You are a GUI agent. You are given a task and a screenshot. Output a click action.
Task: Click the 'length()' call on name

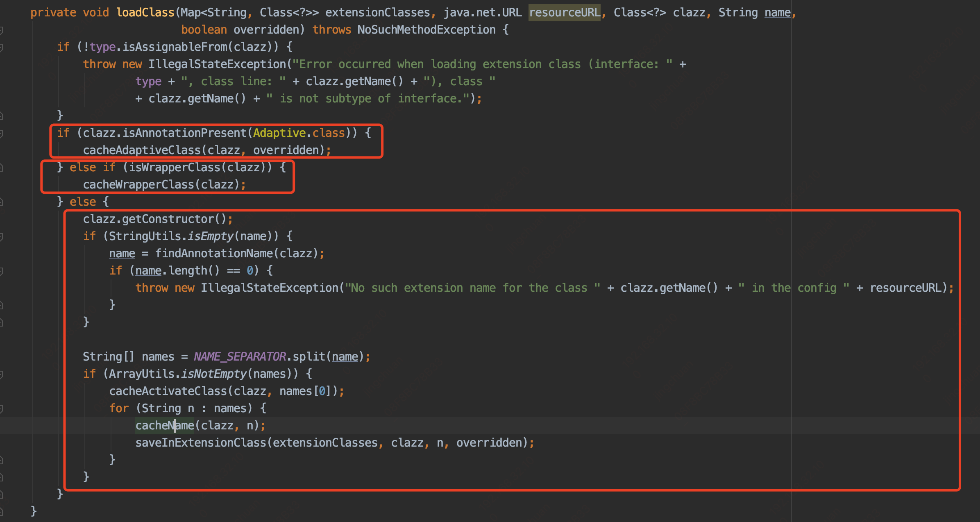coord(194,271)
